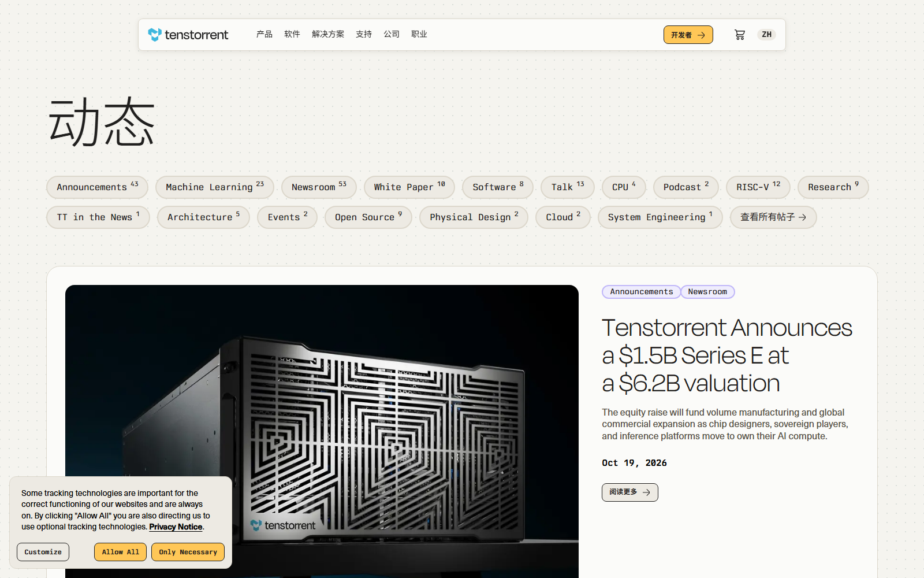Switch language with the ZH button
Viewport: 924px width, 578px height.
point(766,35)
